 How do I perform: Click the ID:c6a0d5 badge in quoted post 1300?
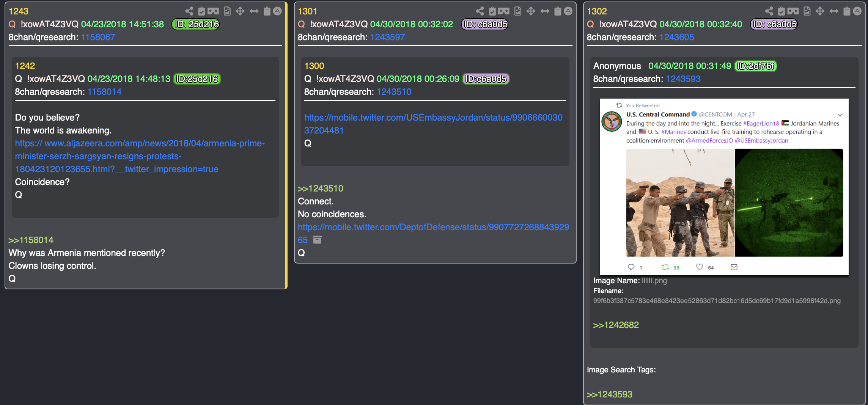486,79
